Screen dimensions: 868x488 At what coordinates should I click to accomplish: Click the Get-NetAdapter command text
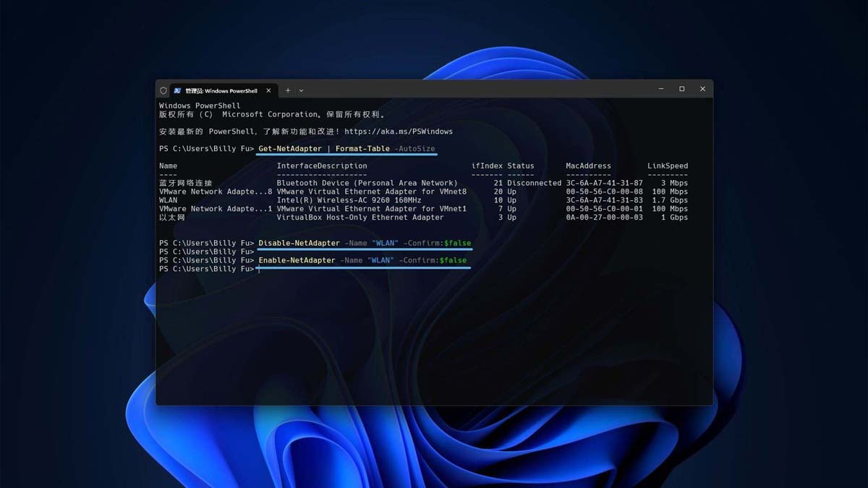pos(290,149)
